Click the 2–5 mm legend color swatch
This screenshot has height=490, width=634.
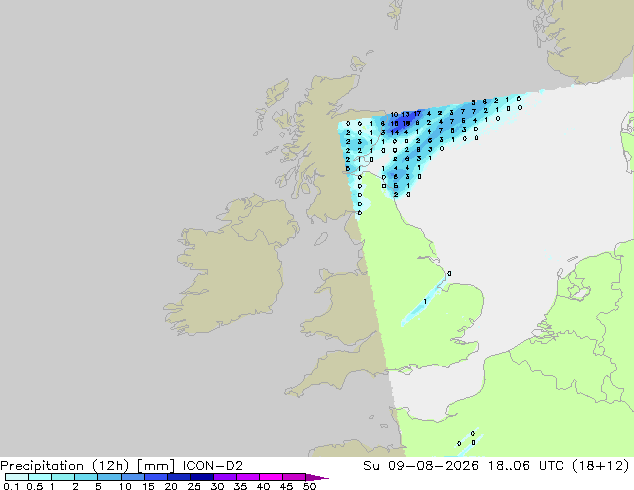86,477
